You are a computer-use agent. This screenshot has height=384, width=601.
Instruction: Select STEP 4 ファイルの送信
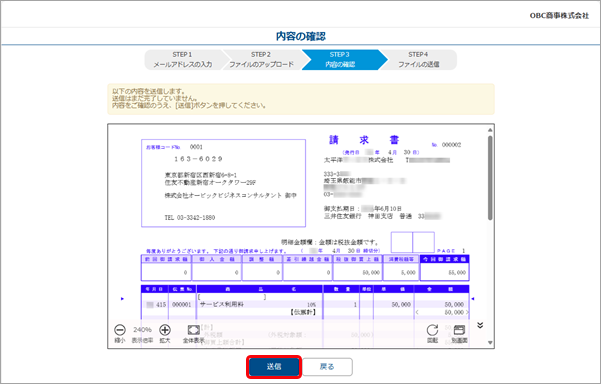click(x=419, y=59)
